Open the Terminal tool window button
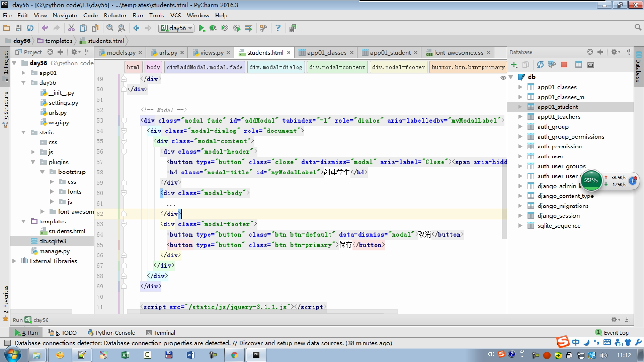Screen dimensions: 644x362 point(161,332)
